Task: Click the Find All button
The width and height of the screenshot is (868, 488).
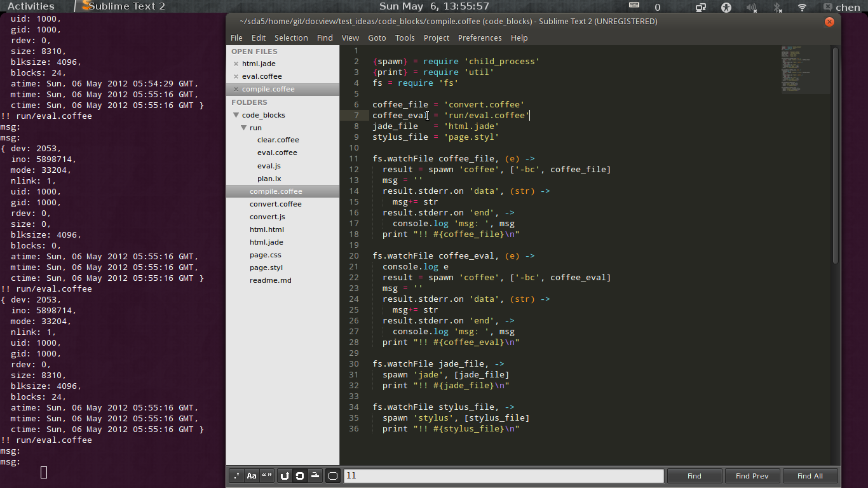Action: click(810, 476)
